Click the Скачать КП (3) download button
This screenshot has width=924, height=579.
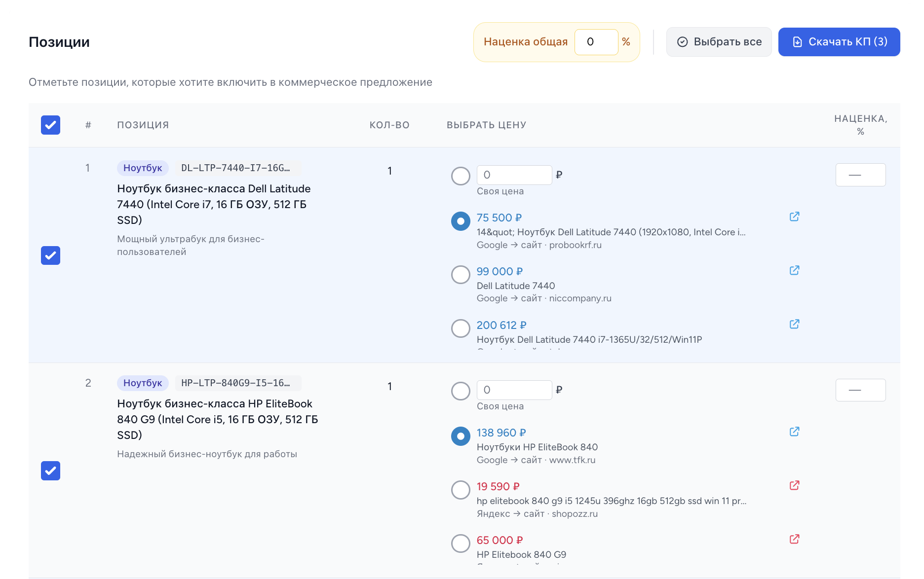click(x=839, y=42)
